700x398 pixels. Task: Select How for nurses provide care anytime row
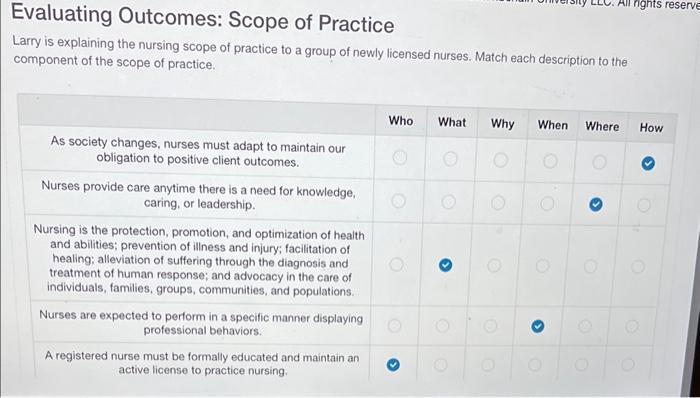(x=643, y=205)
